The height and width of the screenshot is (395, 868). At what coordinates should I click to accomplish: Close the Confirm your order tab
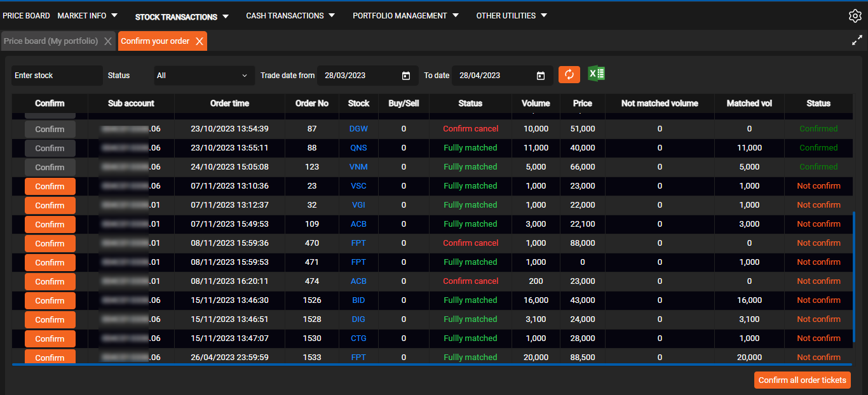click(199, 41)
